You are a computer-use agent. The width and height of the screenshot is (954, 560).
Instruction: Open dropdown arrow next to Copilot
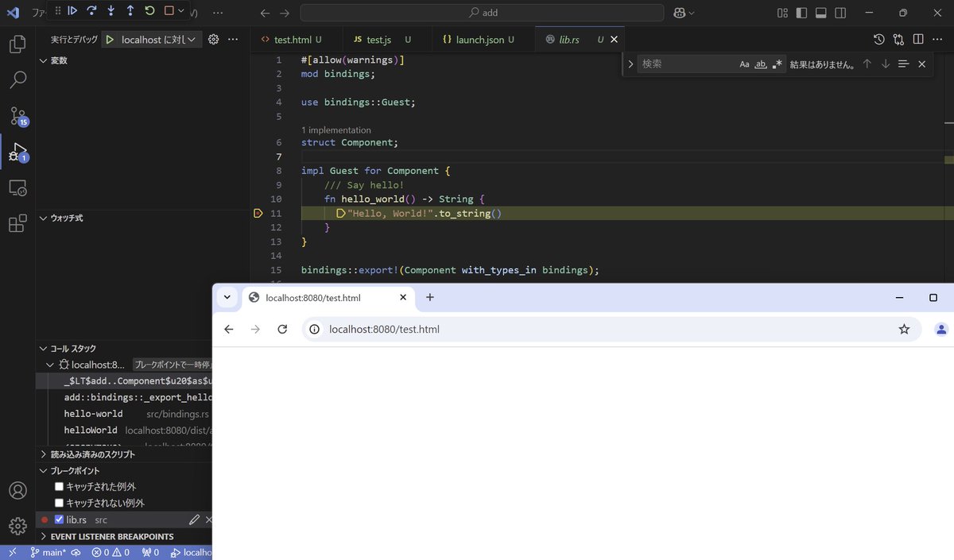click(x=691, y=13)
